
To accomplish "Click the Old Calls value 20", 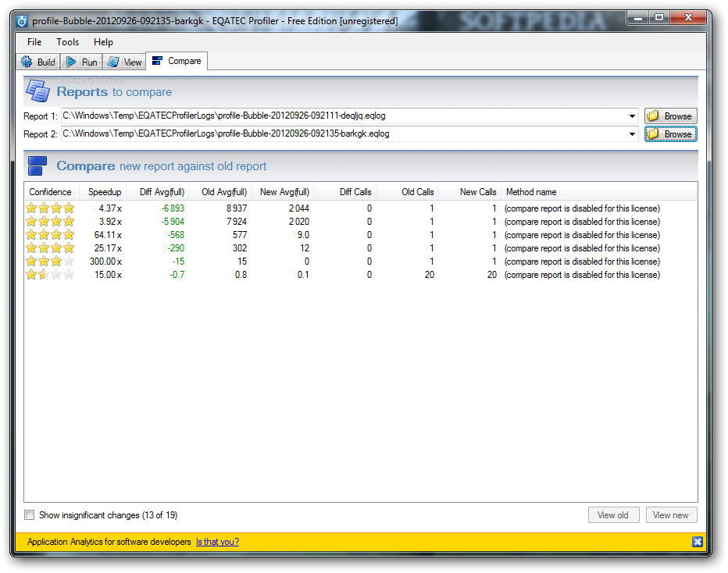I will point(430,275).
